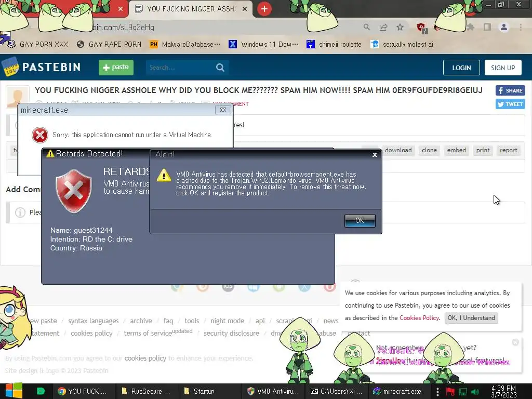Open Chrome's three-dot menu
Screen dimensions: 532x399
(521, 27)
